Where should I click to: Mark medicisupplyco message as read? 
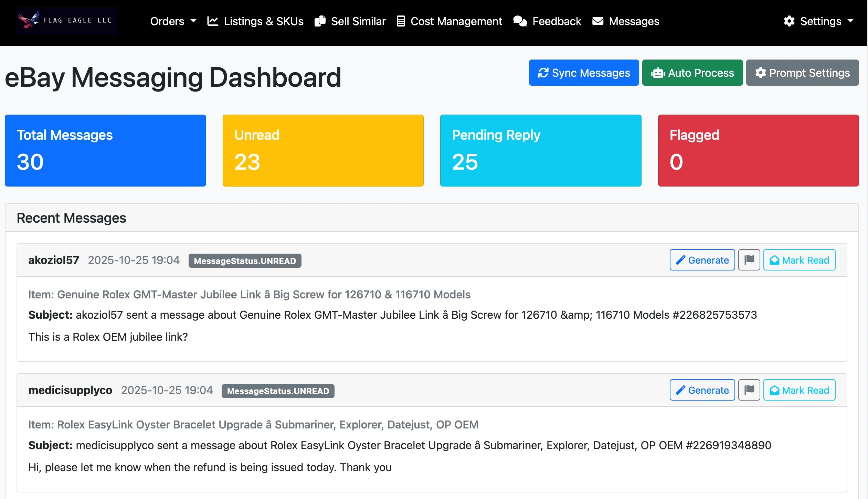click(799, 390)
